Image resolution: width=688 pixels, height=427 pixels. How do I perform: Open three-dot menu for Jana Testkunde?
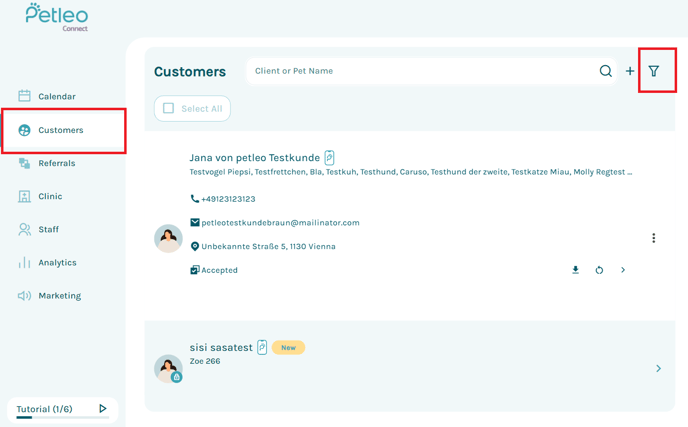coord(654,238)
